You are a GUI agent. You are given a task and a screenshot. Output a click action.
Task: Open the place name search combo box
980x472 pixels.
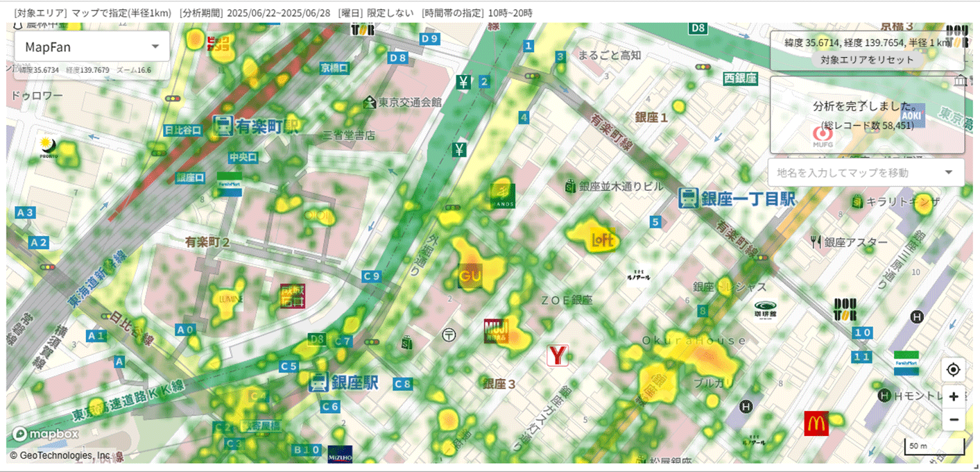[x=866, y=173]
